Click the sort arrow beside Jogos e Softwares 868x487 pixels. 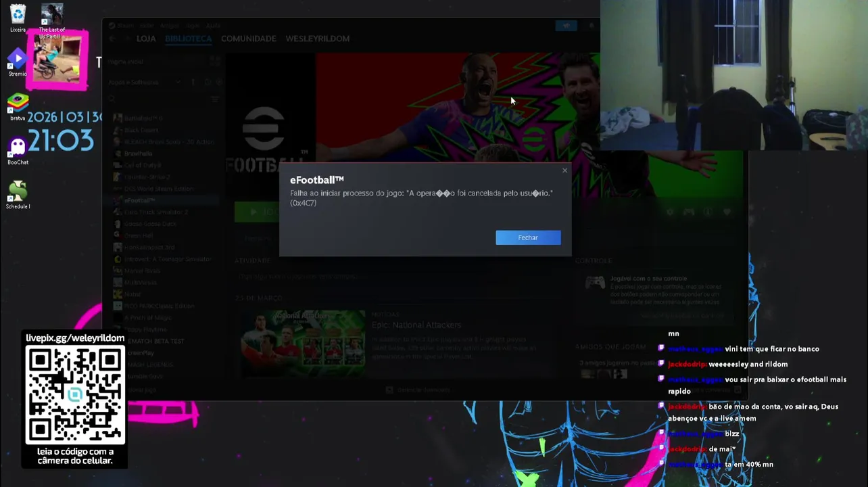(x=193, y=83)
